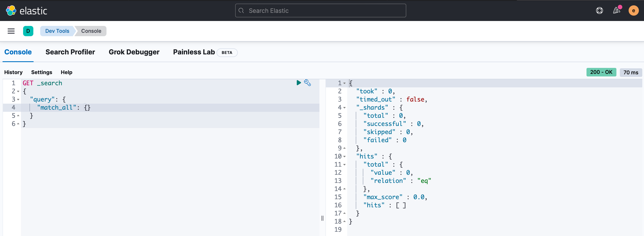Collapse the hits block at line 10
The height and width of the screenshot is (236, 644).
(344, 157)
